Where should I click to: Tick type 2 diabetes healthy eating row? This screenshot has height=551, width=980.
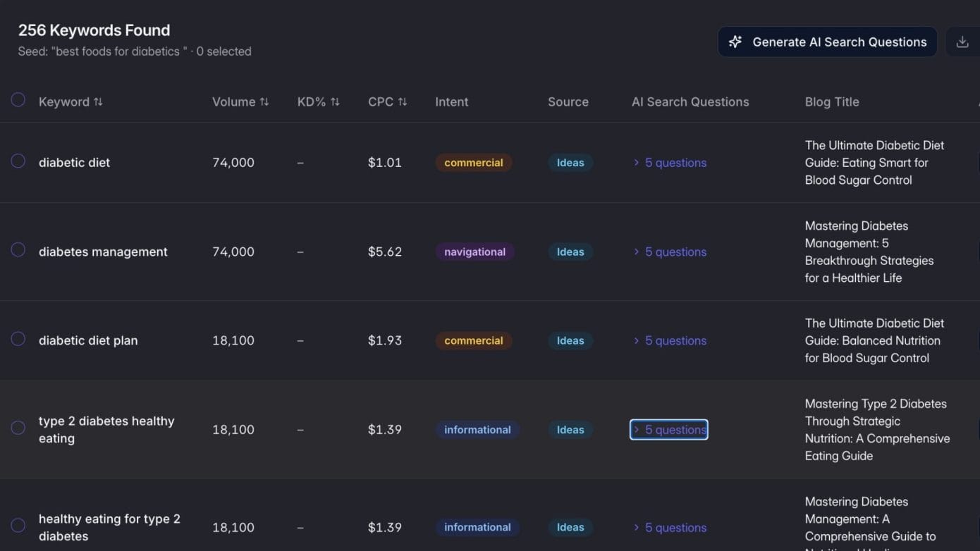[18, 428]
